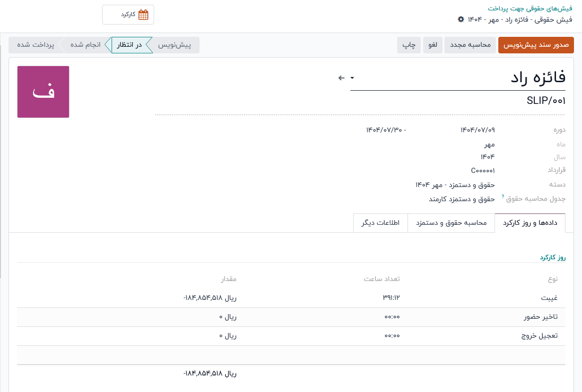582x392 pixels.
Task: Click the calendar icon on کارکرد button
Action: (x=143, y=15)
